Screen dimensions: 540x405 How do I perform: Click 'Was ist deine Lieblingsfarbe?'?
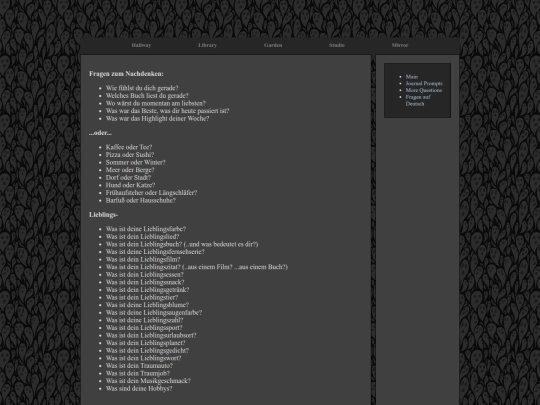click(146, 229)
